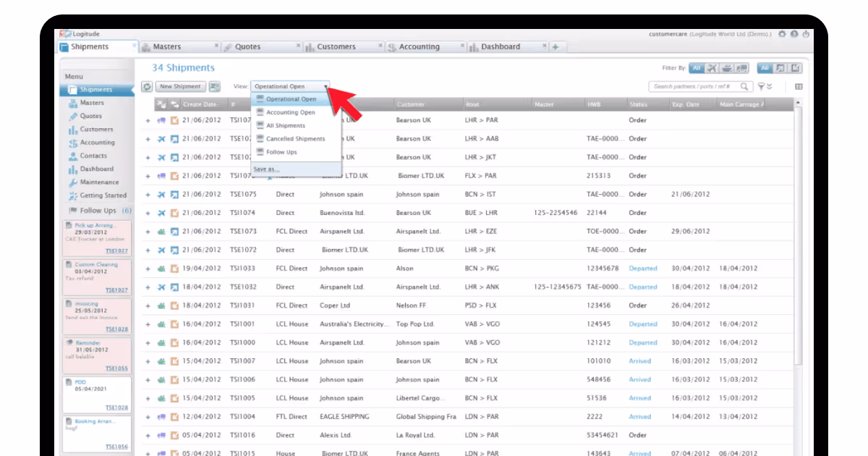Click the export arrow icon in row TSE1032
868x456 pixels.
pos(174,287)
